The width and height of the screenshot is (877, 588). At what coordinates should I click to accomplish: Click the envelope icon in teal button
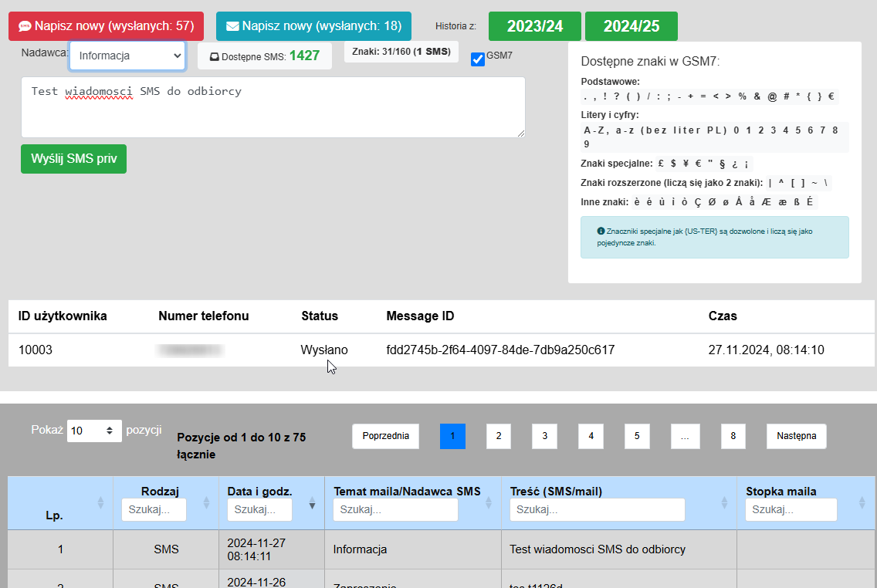[x=232, y=26]
